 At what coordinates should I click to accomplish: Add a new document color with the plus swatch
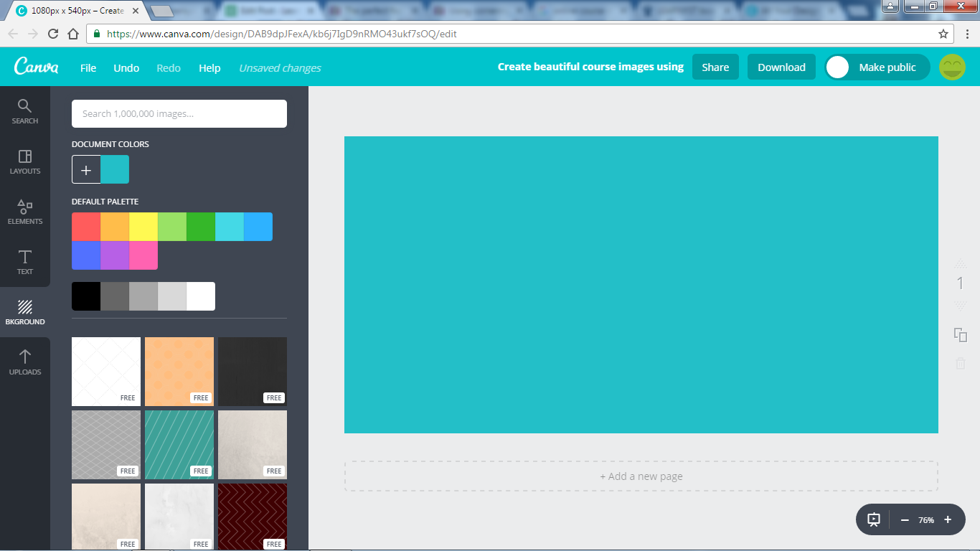pyautogui.click(x=85, y=169)
